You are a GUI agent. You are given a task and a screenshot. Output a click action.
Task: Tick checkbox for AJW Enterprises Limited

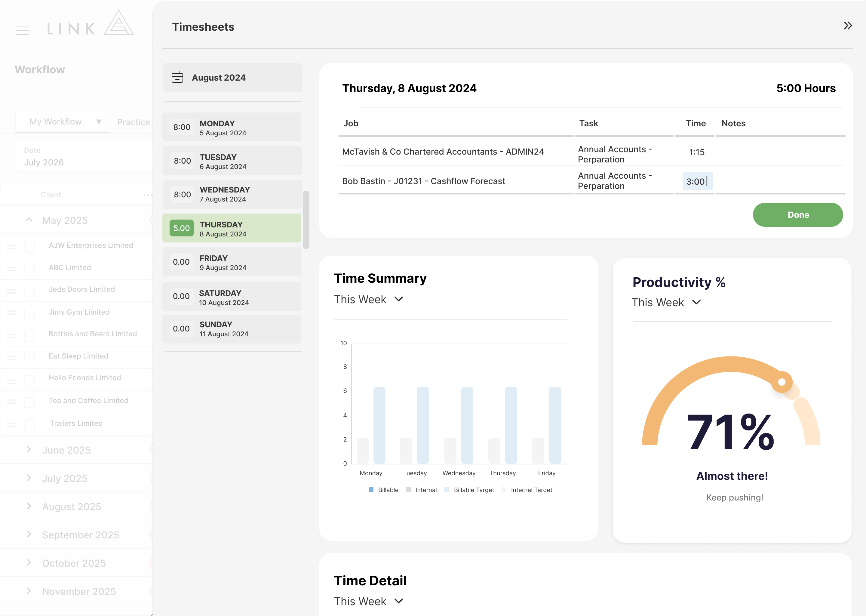coord(29,247)
